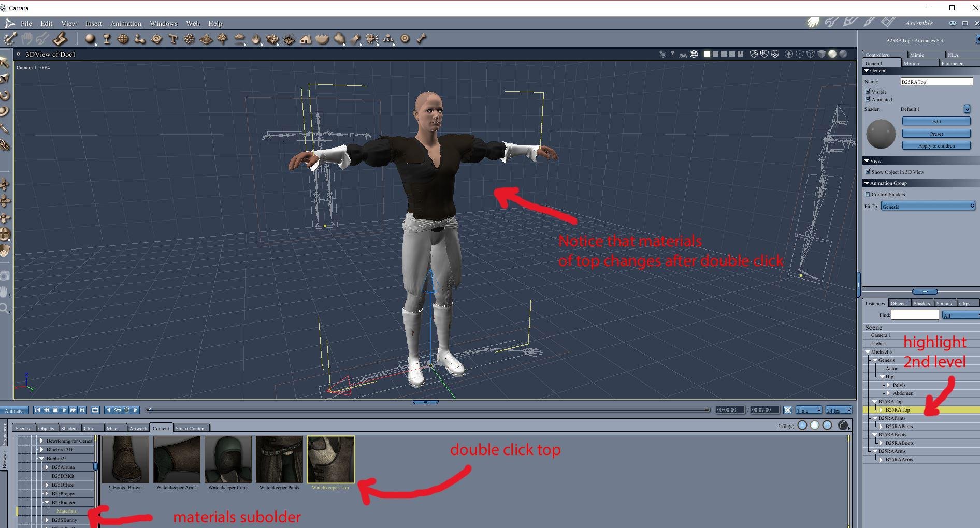The width and height of the screenshot is (980, 528).
Task: Open the 24 fps frame rate dropdown
Action: pyautogui.click(x=839, y=410)
